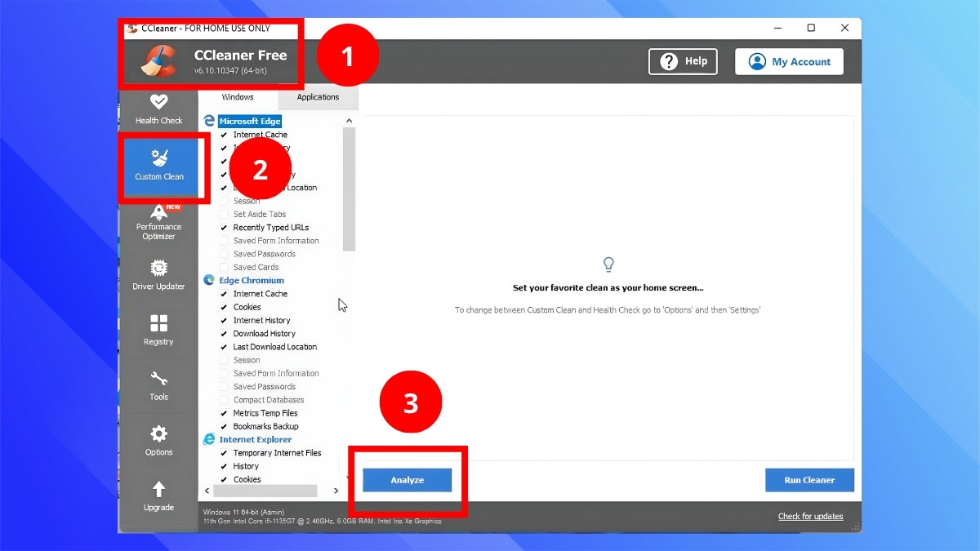Select the Windows tab
The image size is (980, 551).
[237, 97]
